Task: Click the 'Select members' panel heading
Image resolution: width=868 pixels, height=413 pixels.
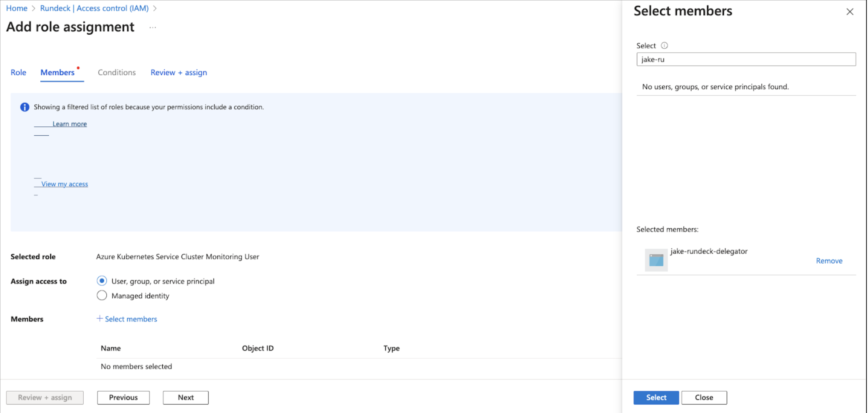Action: [683, 11]
